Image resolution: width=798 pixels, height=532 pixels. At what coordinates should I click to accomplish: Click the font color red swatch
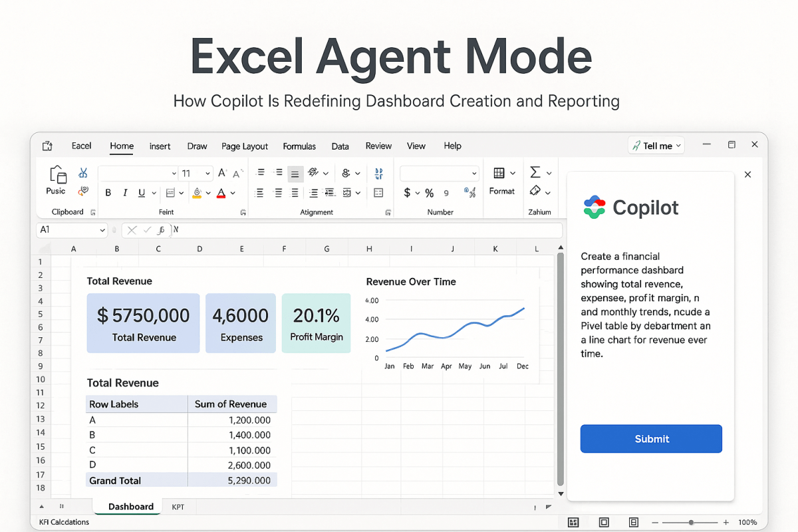[221, 194]
